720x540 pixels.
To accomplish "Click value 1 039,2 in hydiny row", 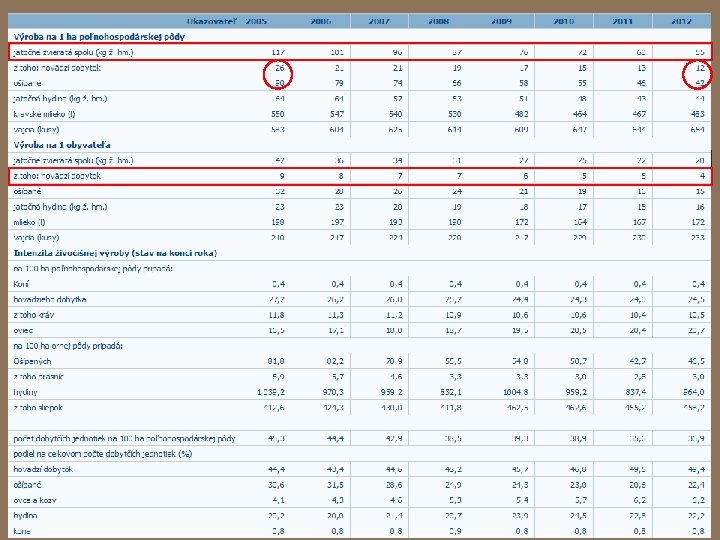I will [271, 392].
